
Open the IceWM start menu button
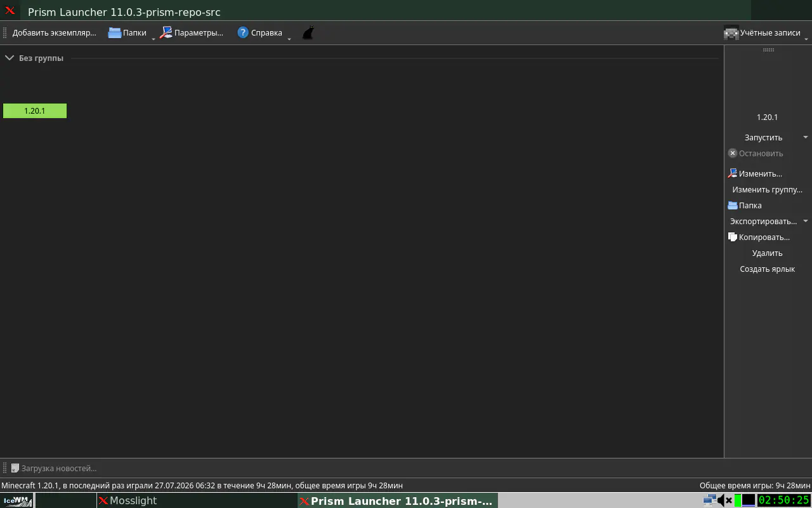pos(16,500)
